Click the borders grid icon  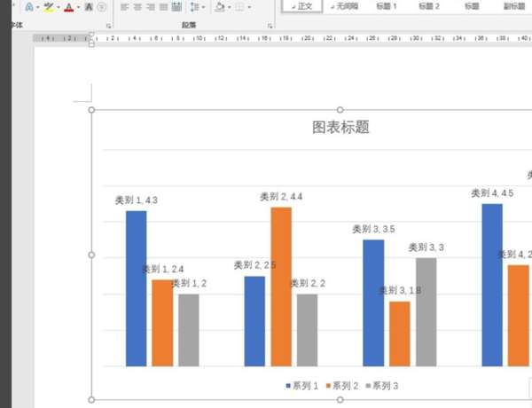[x=239, y=7]
